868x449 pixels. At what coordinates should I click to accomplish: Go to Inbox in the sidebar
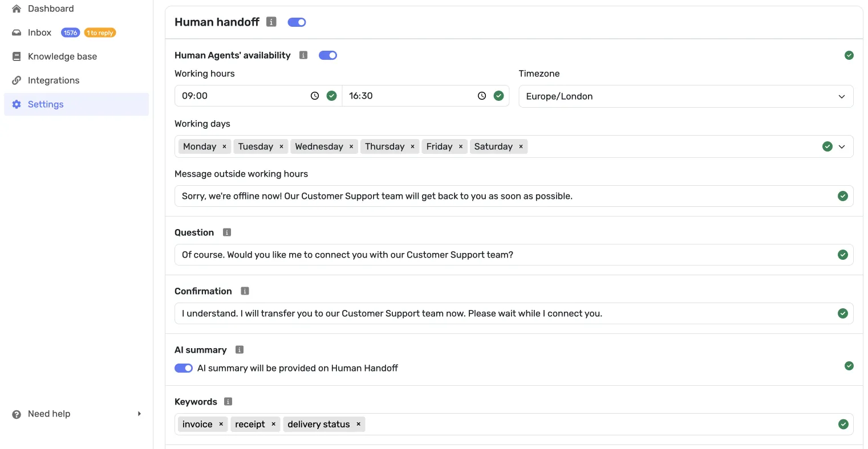(76, 32)
